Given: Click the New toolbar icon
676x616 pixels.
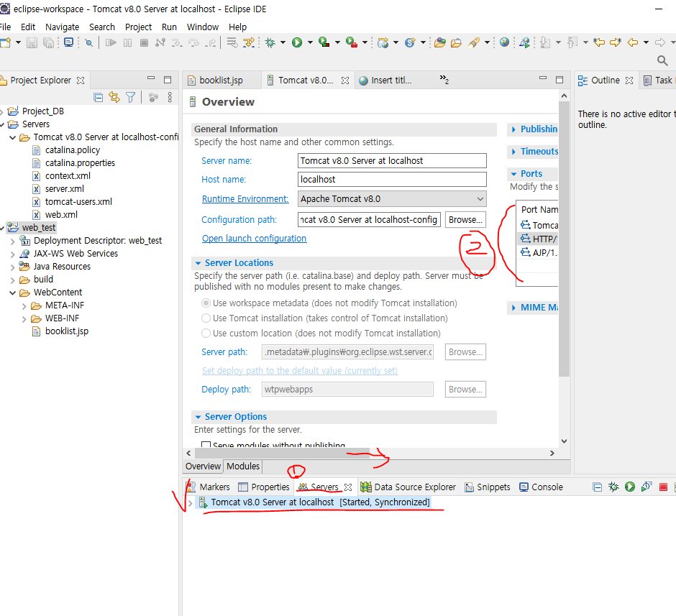Looking at the screenshot, I should pos(6,42).
